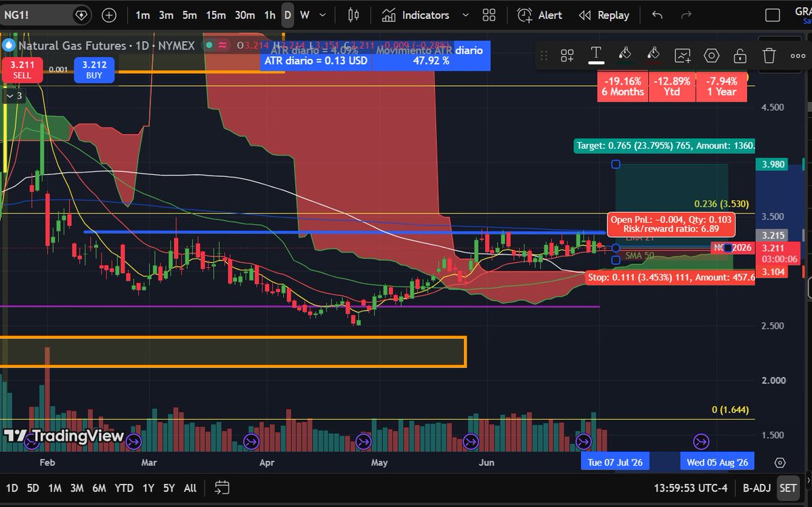Click the Tue 07 Jul '26 date label

click(x=615, y=462)
